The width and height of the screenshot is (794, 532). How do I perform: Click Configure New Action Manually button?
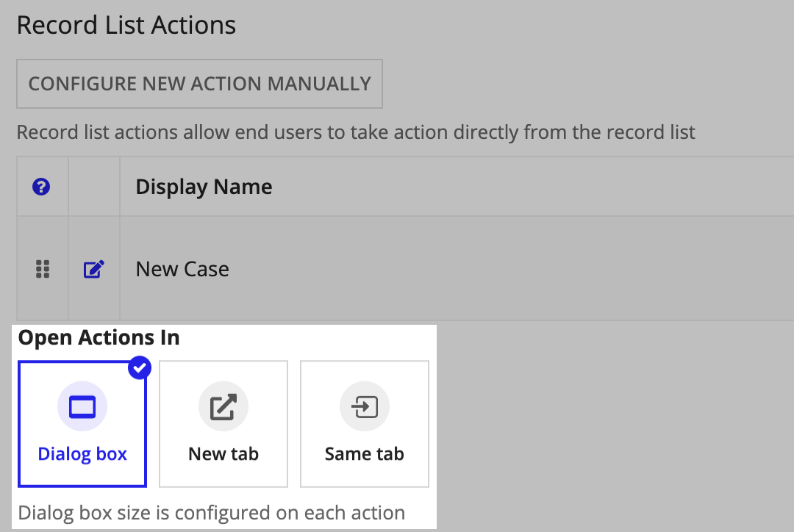[x=199, y=84]
